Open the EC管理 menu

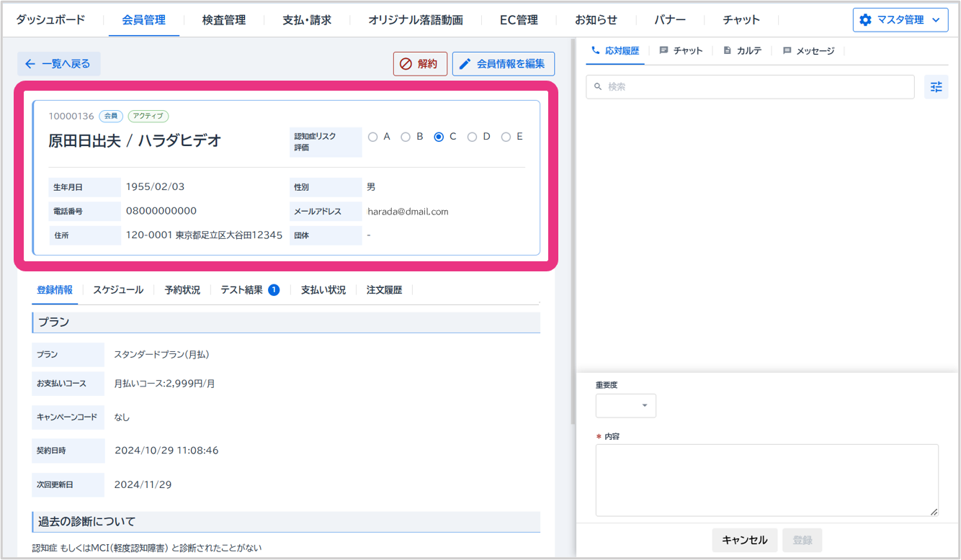pos(519,20)
